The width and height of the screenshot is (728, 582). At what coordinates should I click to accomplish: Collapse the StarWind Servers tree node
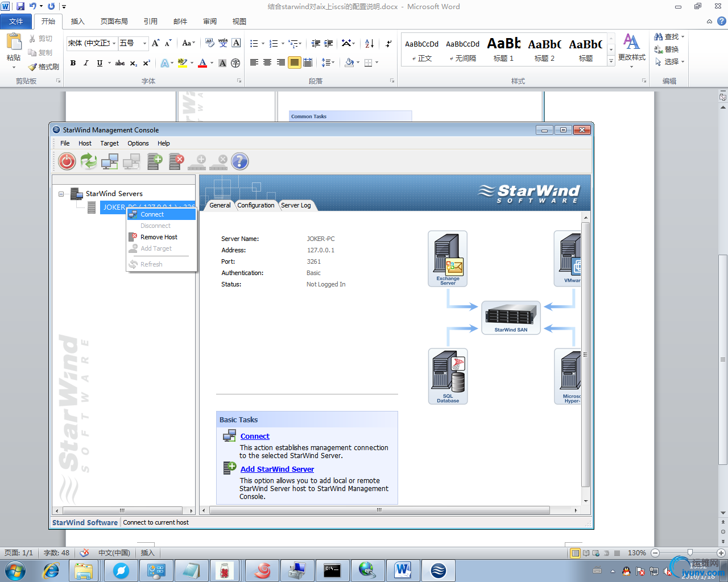61,194
